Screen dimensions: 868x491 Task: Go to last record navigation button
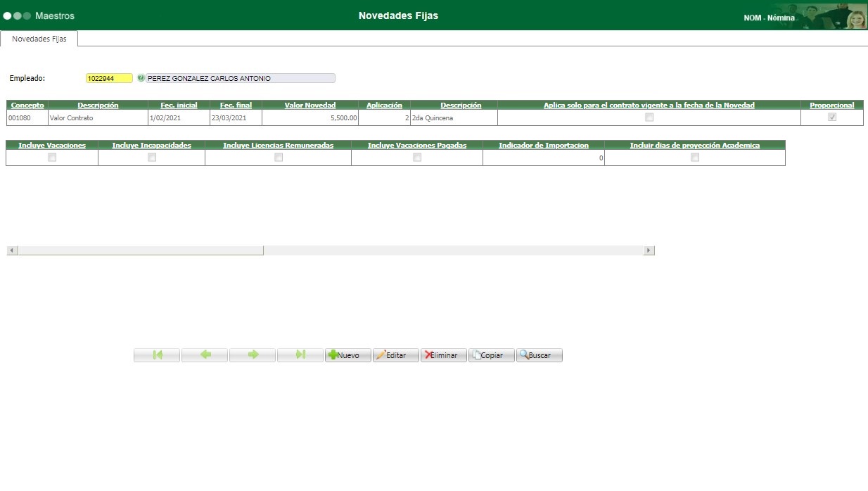click(x=300, y=355)
